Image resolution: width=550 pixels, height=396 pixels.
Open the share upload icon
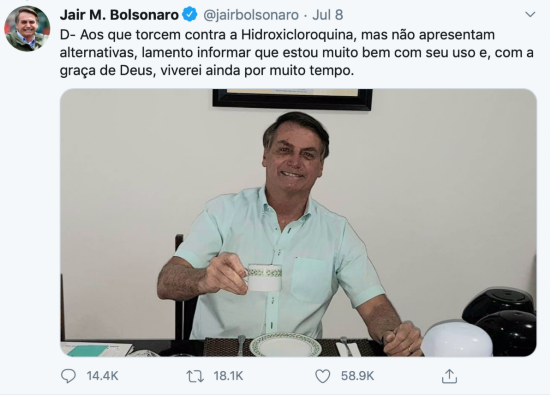coord(449,376)
